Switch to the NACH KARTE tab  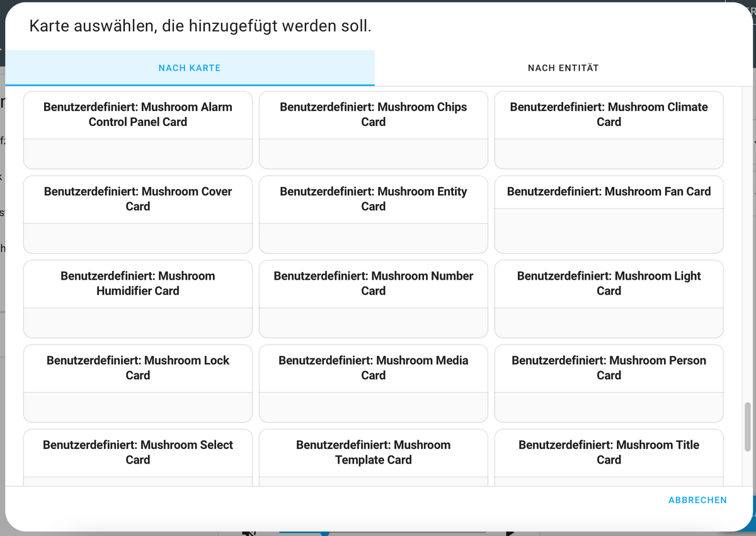click(190, 68)
